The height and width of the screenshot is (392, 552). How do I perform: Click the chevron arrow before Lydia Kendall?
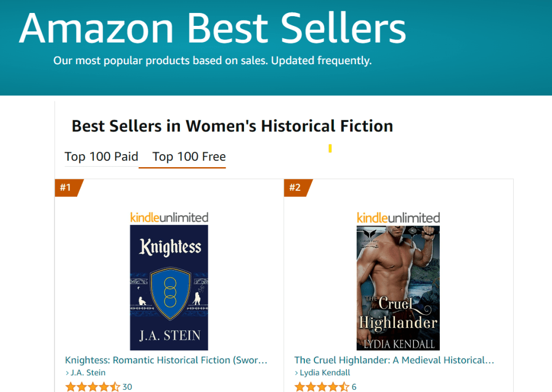297,373
